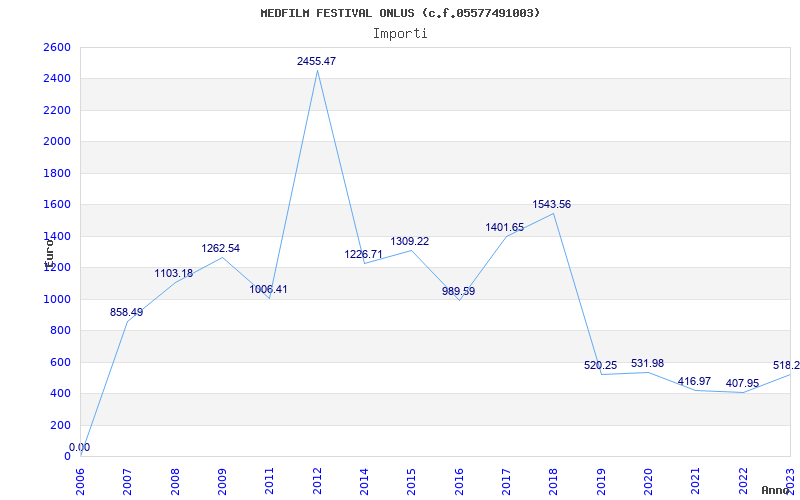Click y-axis tick 1800
800x500 pixels.
pos(57,173)
